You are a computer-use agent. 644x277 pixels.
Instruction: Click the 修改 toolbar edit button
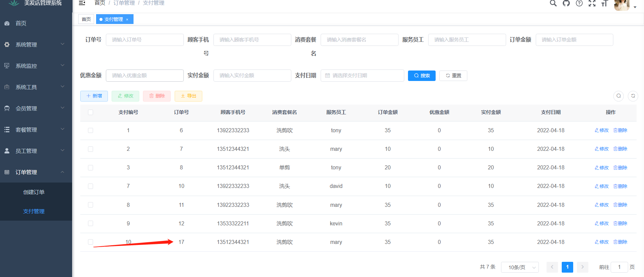125,96
